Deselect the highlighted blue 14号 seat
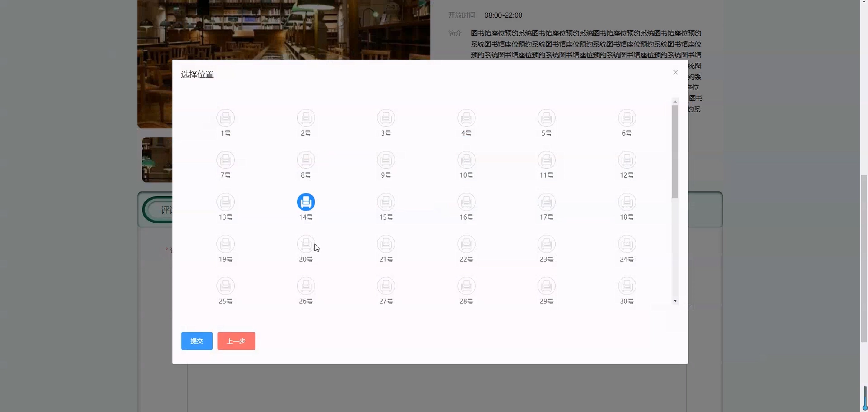Image resolution: width=868 pixels, height=412 pixels. pos(306,202)
